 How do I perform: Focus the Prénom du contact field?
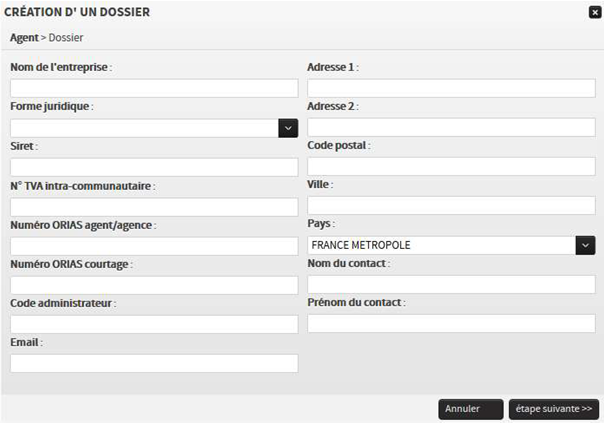point(451,324)
